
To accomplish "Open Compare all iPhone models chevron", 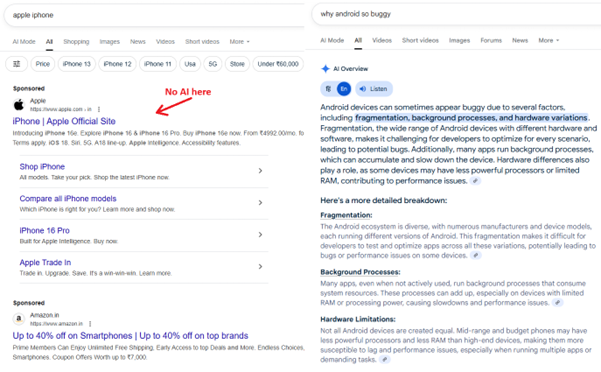I will coord(260,203).
